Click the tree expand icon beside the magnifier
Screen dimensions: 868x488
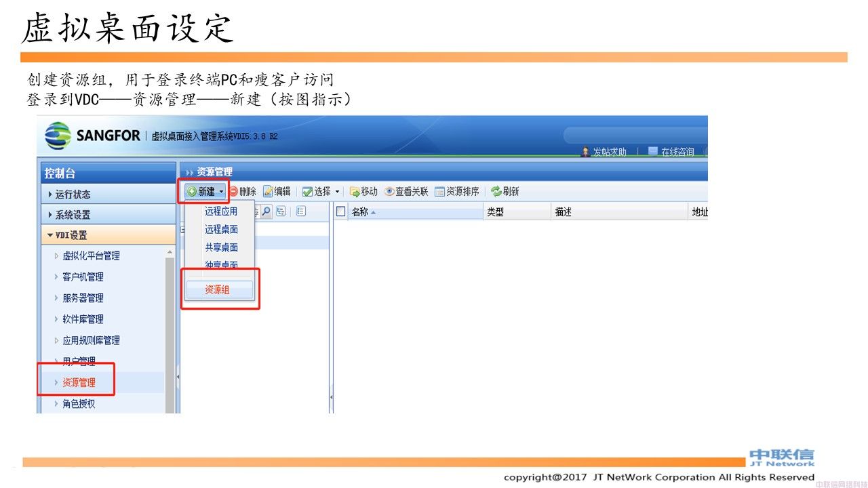pyautogui.click(x=281, y=211)
